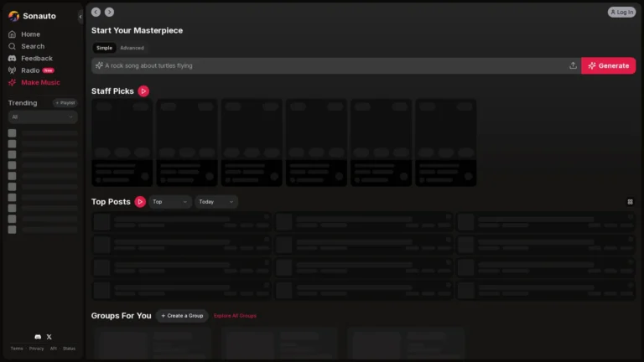Focus the song prompt input field
Screen dimensions: 644x362
[335, 65]
